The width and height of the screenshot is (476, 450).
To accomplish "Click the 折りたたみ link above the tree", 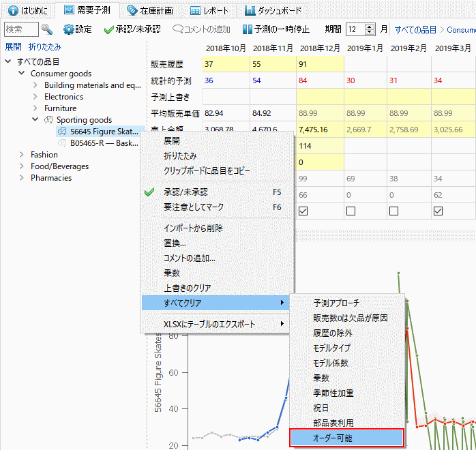I will point(44,47).
